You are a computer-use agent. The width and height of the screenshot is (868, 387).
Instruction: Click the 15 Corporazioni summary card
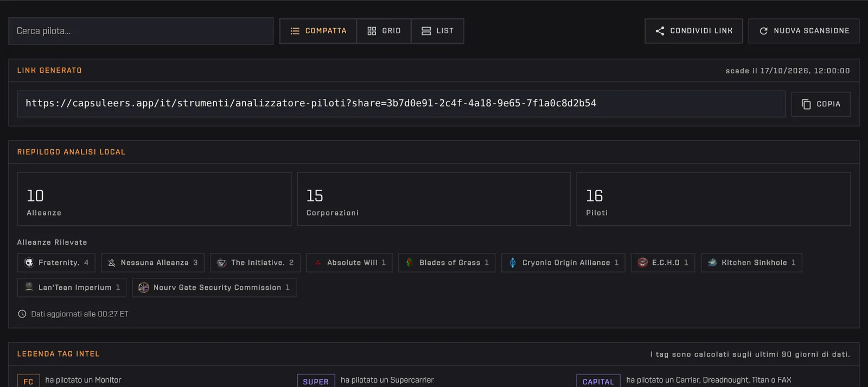pos(434,199)
